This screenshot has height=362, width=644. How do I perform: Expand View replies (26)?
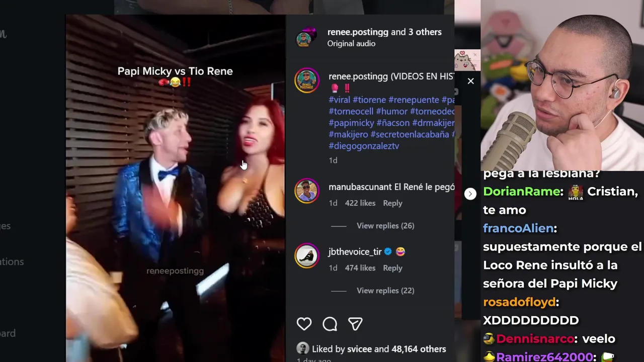pyautogui.click(x=385, y=226)
